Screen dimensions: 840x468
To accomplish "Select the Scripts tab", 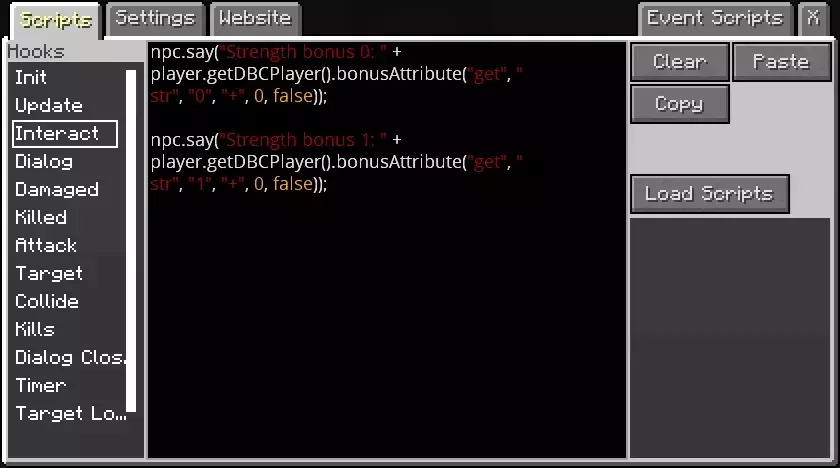I will (56, 20).
